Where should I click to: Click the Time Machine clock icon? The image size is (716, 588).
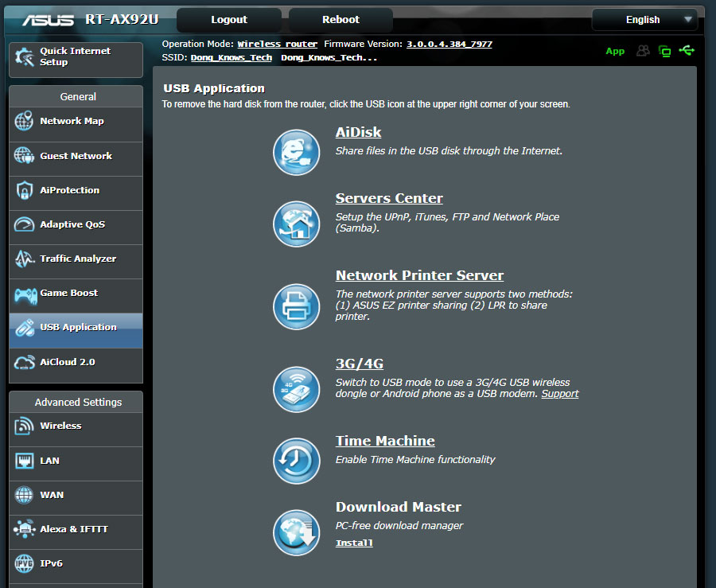[x=296, y=460]
